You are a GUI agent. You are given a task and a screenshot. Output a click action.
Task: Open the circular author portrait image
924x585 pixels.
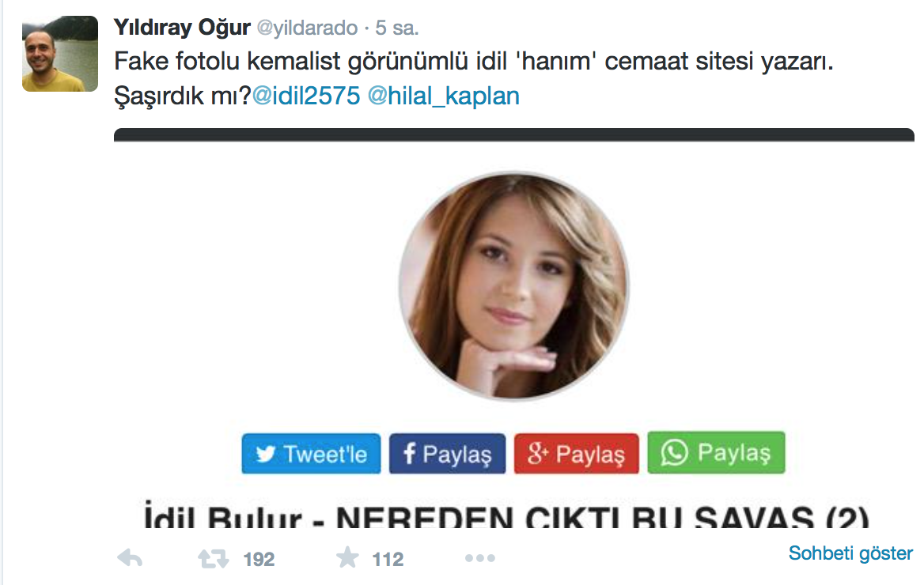tap(513, 286)
